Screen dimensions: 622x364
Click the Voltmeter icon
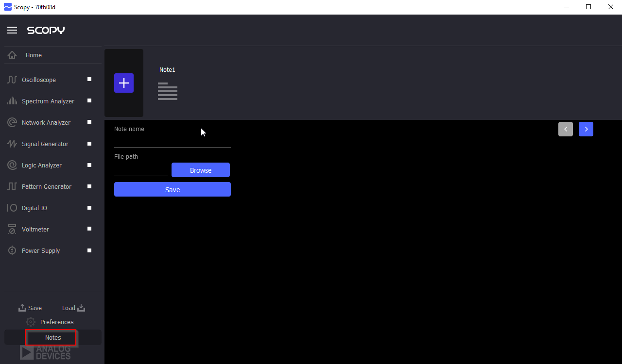click(x=12, y=229)
